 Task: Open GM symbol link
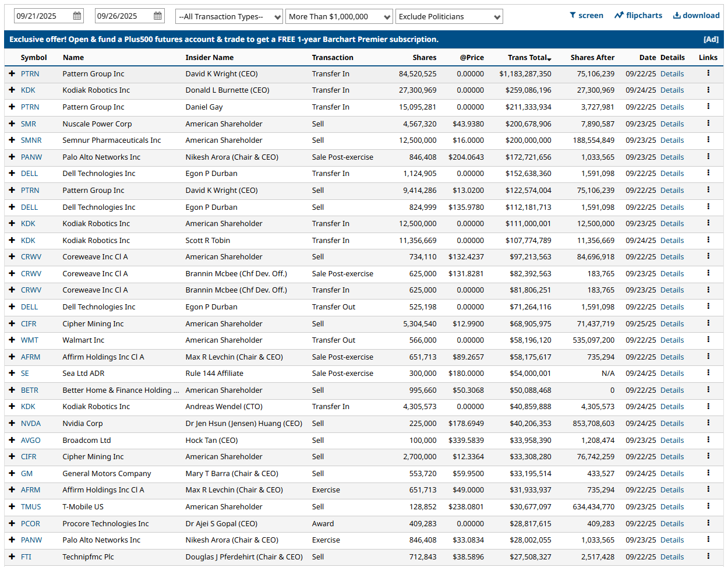(27, 474)
